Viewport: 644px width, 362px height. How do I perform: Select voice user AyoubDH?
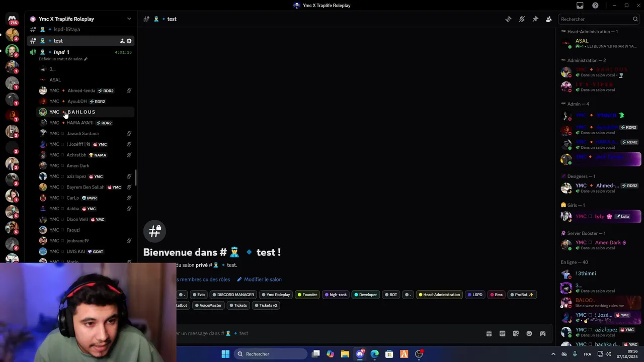click(86, 102)
